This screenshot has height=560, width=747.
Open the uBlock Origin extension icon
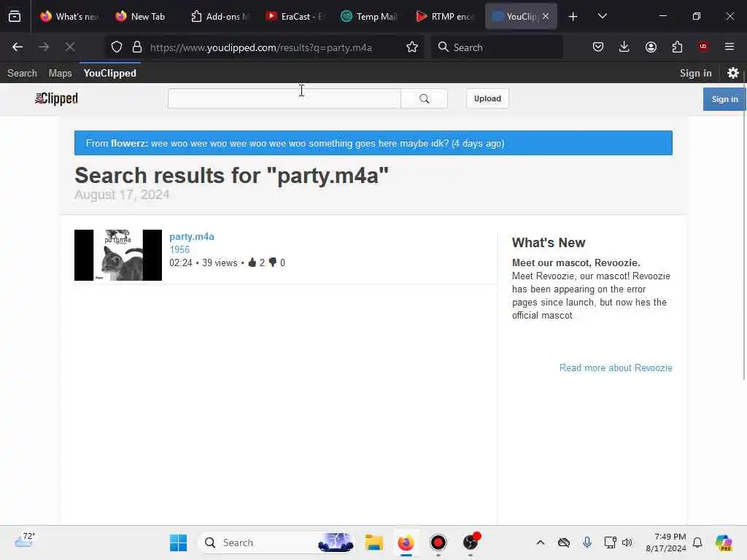703,47
